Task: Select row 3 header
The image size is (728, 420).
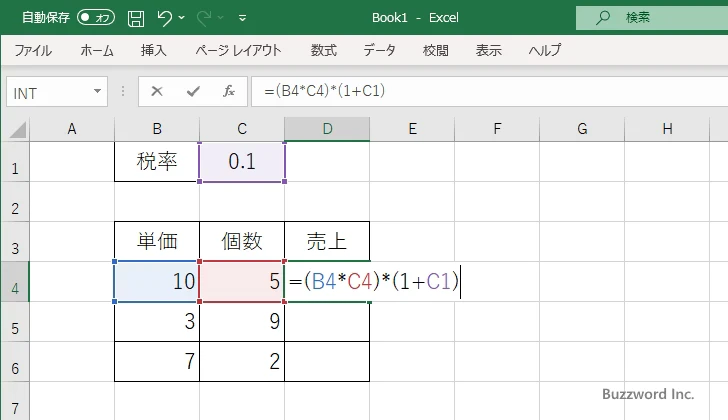Action: pos(15,241)
